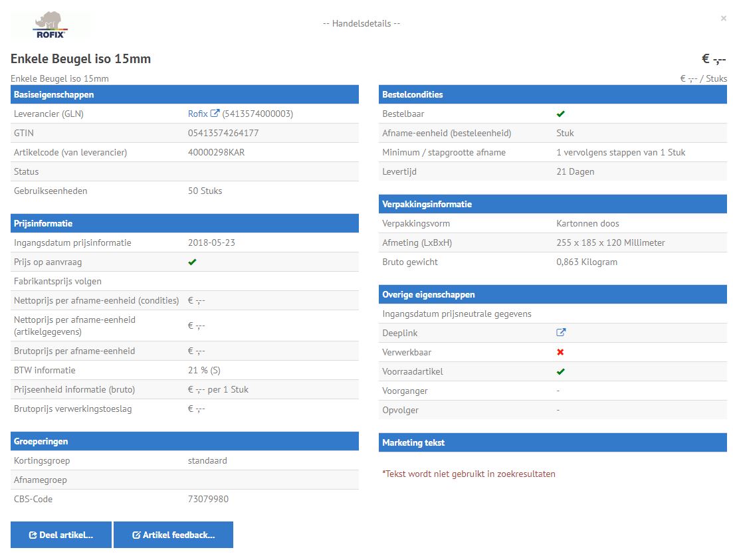Click the GTIN number 05413574264177
Screen dimensions: 733x560
point(223,133)
